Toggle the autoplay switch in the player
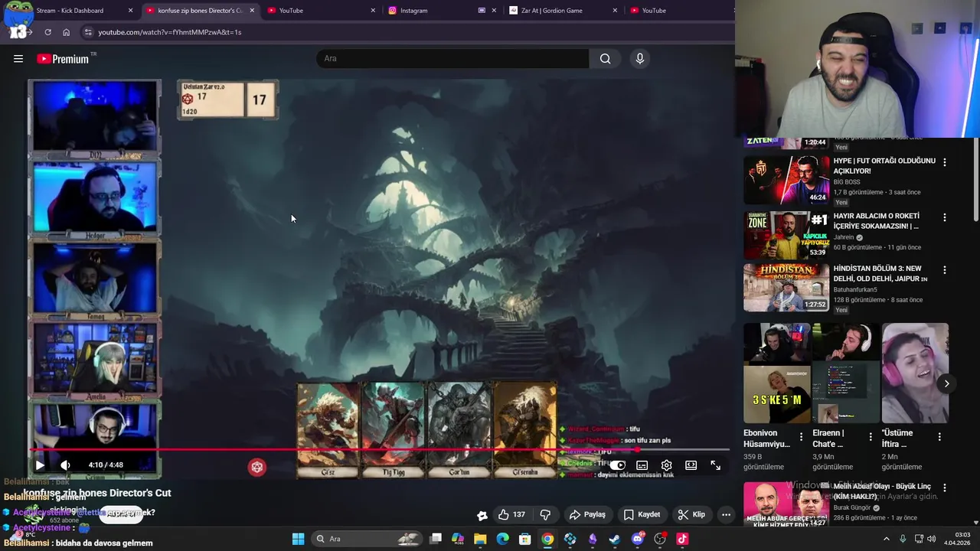This screenshot has width=980, height=551. (618, 465)
